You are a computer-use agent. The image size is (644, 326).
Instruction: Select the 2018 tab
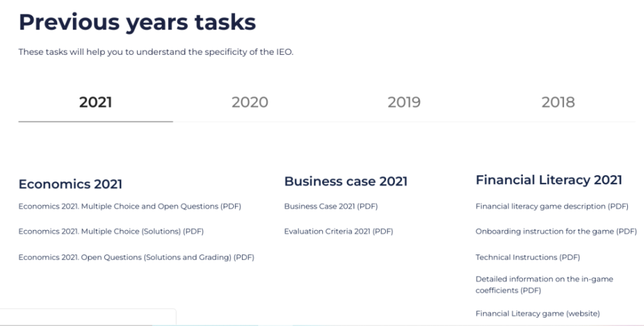coord(558,102)
